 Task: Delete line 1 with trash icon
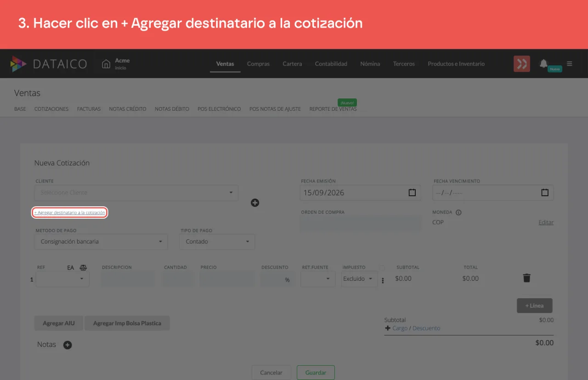tap(527, 278)
